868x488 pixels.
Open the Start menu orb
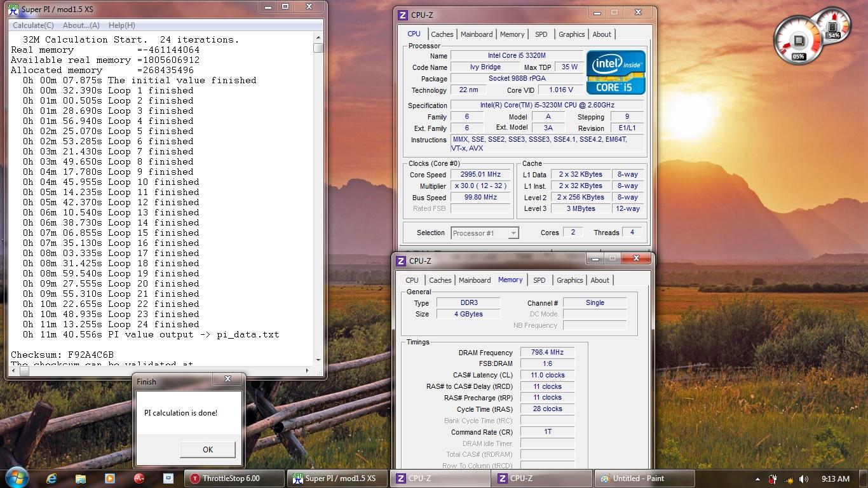(x=16, y=478)
